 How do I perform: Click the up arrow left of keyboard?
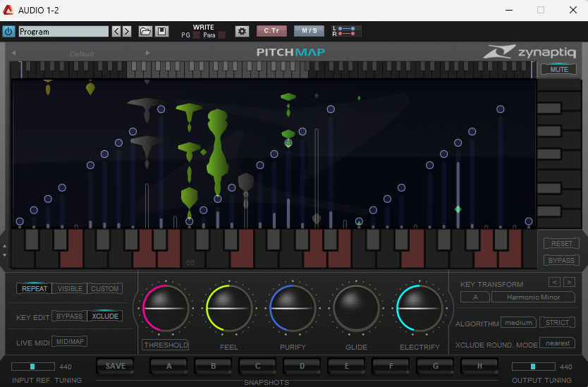(4, 247)
